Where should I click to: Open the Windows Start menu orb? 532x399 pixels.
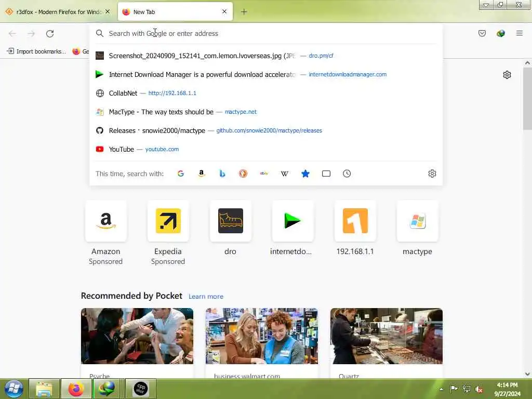tap(14, 389)
